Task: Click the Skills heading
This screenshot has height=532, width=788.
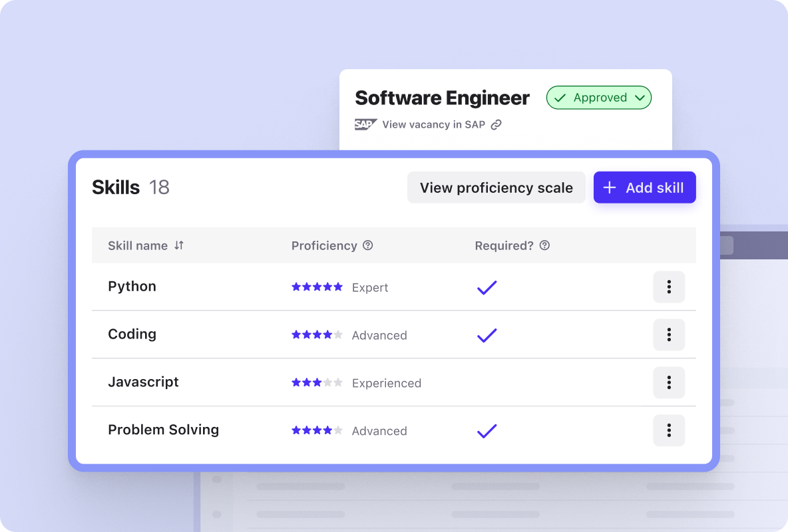Action: coord(116,188)
